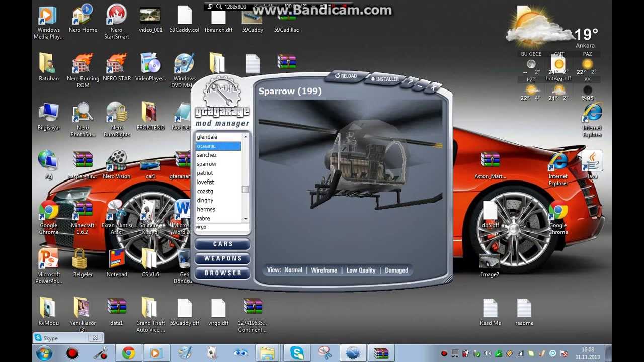This screenshot has height=362, width=644.
Task: Switch to Wireframe view
Action: coord(324,270)
